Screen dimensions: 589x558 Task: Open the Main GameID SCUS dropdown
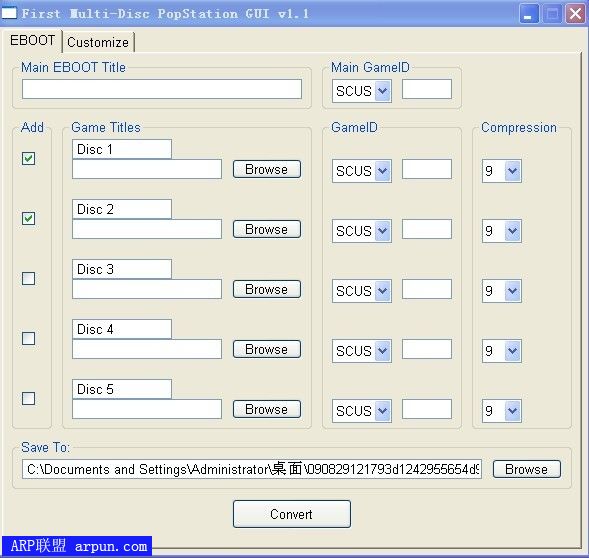(362, 91)
